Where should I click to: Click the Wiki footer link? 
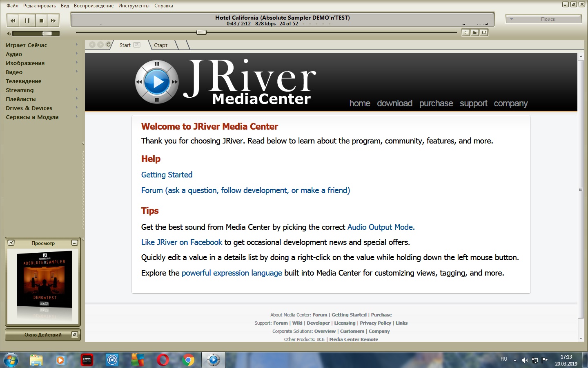pos(297,323)
